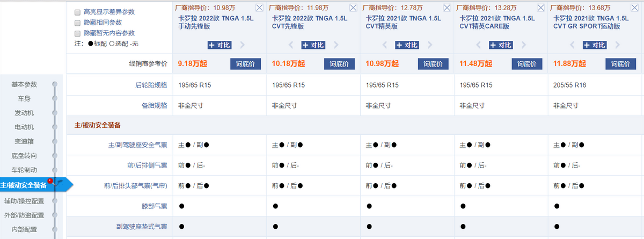
Task: Move the 手动先锋版 column right with its arrow
Action: [x=243, y=45]
